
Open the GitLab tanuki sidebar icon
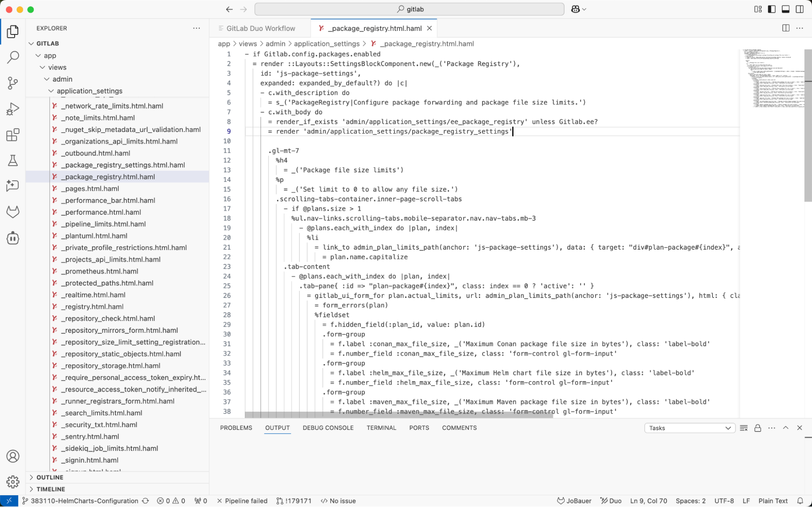tap(13, 212)
